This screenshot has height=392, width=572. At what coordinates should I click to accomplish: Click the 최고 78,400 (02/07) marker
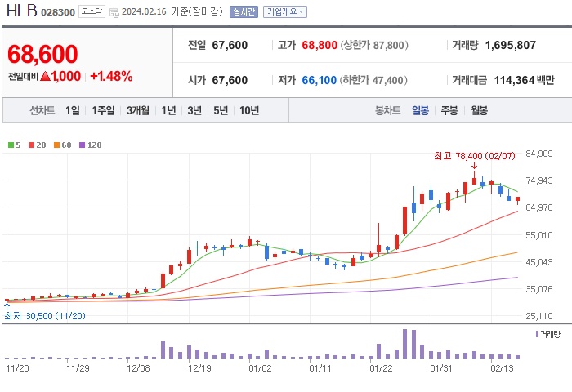474,156
